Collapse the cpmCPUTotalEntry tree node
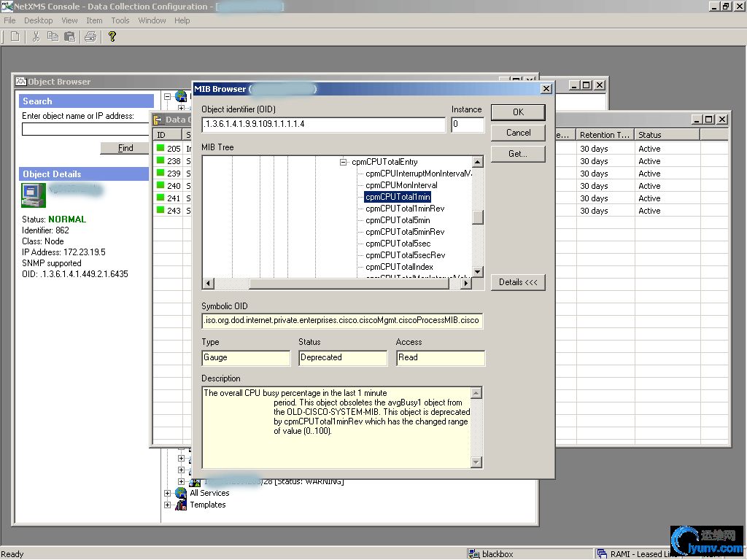This screenshot has width=747, height=560. 344,162
